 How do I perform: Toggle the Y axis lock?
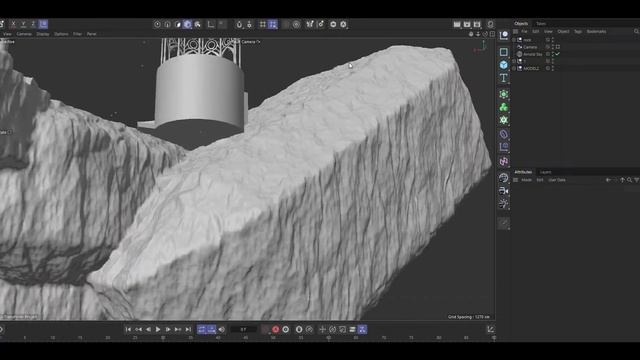(x=23, y=24)
